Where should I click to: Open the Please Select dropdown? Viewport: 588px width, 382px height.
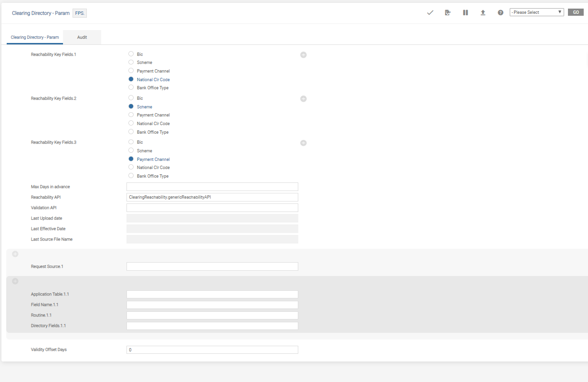pos(536,12)
